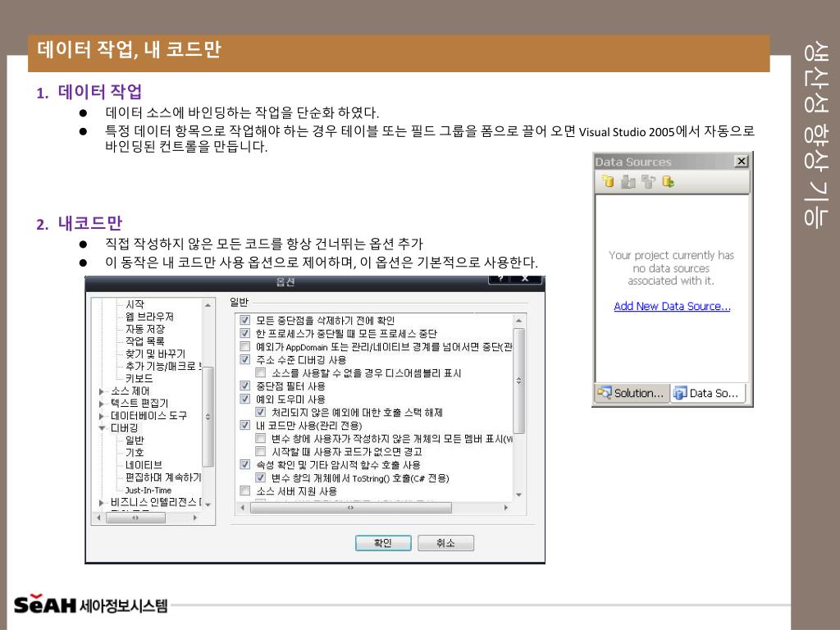
Task: Select 작업 목록 in the options tree
Action: tap(144, 340)
